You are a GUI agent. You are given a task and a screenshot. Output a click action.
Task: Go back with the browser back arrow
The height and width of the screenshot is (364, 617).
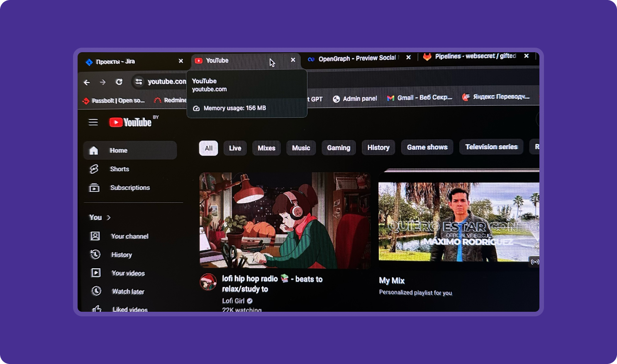(87, 83)
